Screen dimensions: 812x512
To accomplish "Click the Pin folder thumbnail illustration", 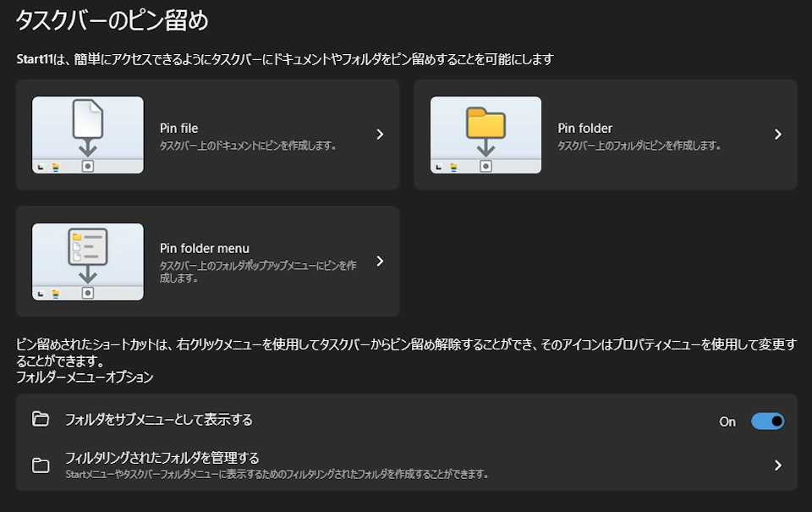I will [486, 135].
